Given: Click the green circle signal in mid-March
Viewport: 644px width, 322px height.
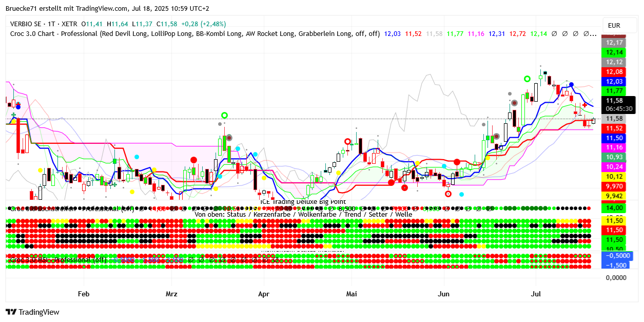Looking at the screenshot, I should 224,115.
